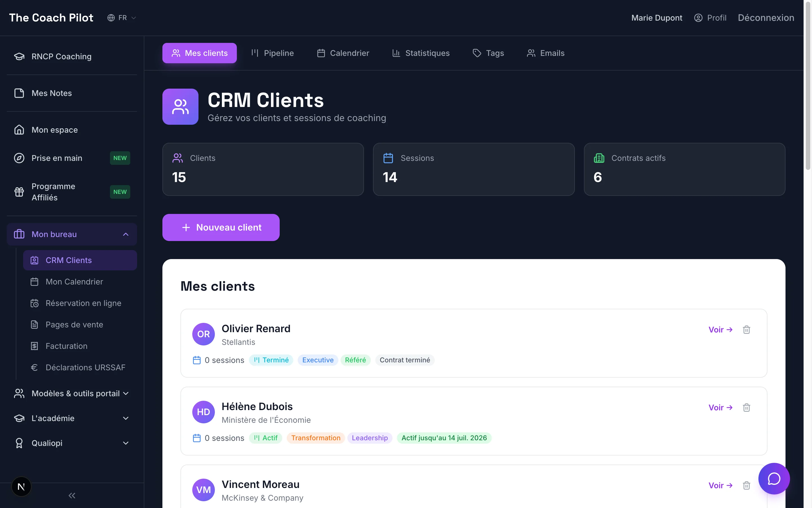Switch to the Statistiques tab
The height and width of the screenshot is (508, 812).
tap(421, 53)
